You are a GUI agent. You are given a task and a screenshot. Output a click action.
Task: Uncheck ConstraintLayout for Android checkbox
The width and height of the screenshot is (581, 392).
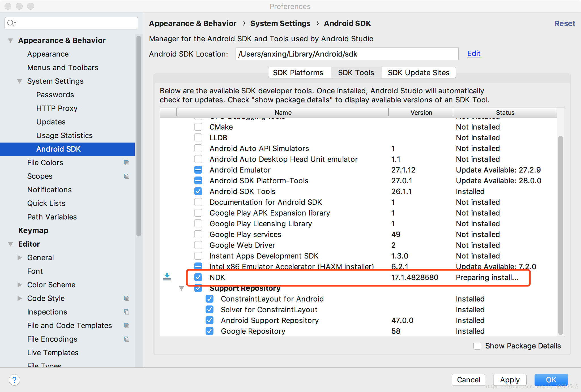pyautogui.click(x=210, y=299)
